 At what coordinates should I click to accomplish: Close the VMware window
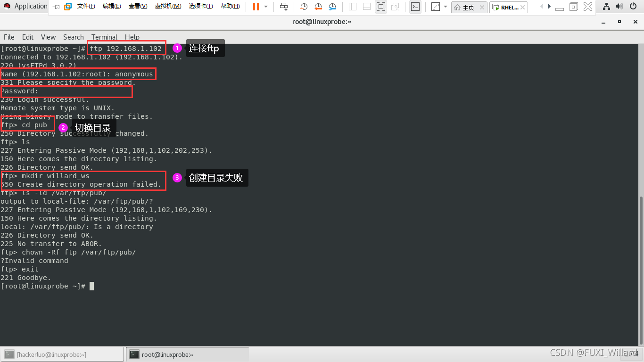588,7
